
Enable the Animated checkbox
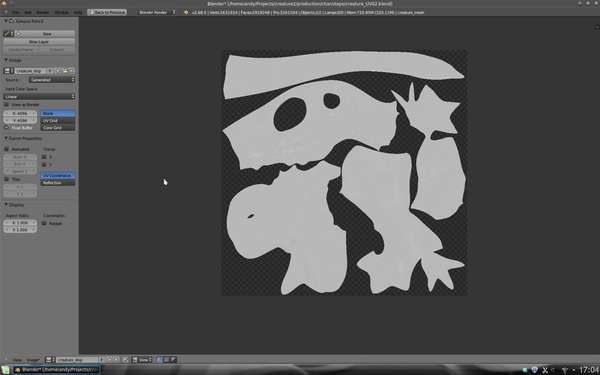click(7, 149)
